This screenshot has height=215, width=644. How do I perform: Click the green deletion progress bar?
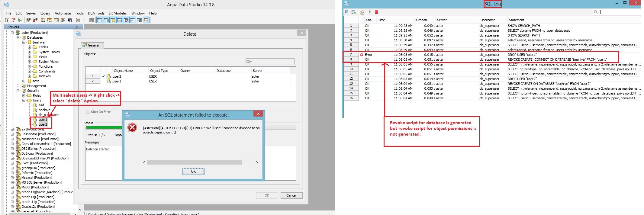[x=104, y=128]
